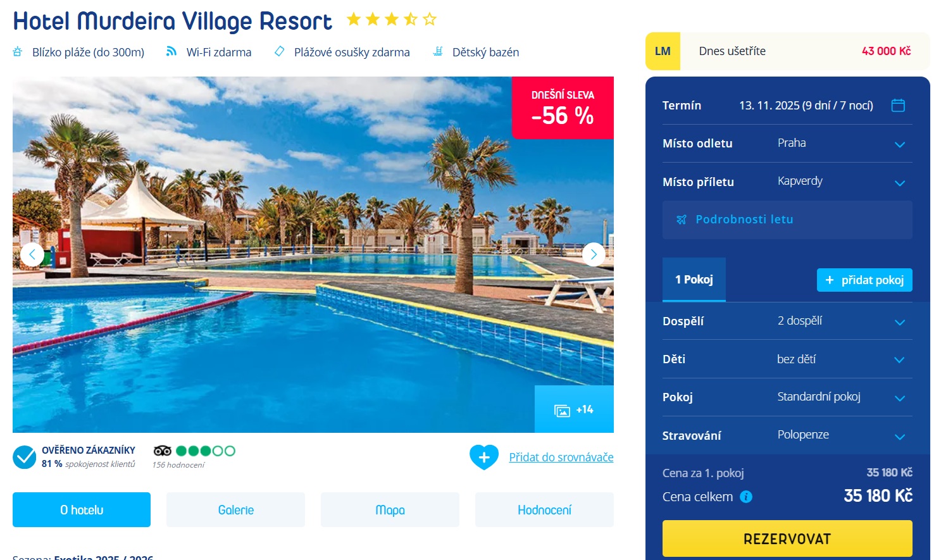Image resolution: width=934 pixels, height=560 pixels.
Task: Go to previous photo with left arrow
Action: [32, 254]
